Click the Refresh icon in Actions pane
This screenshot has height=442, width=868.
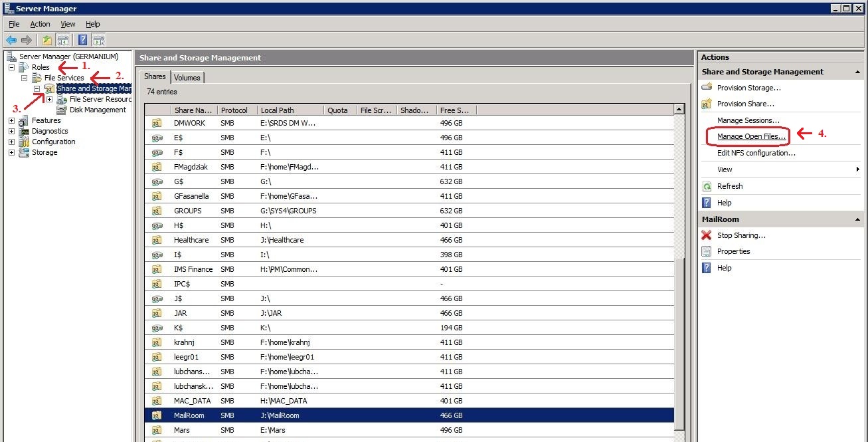pos(707,186)
